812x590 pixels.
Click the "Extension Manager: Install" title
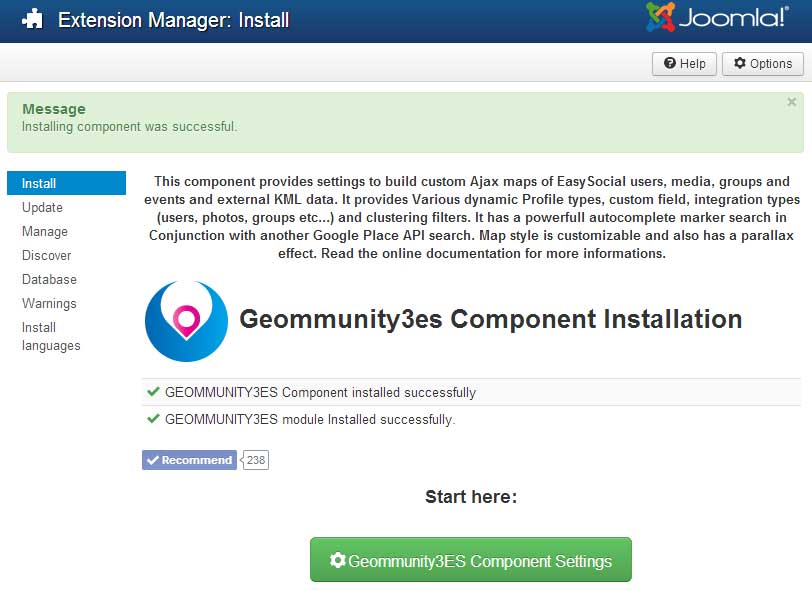[173, 20]
